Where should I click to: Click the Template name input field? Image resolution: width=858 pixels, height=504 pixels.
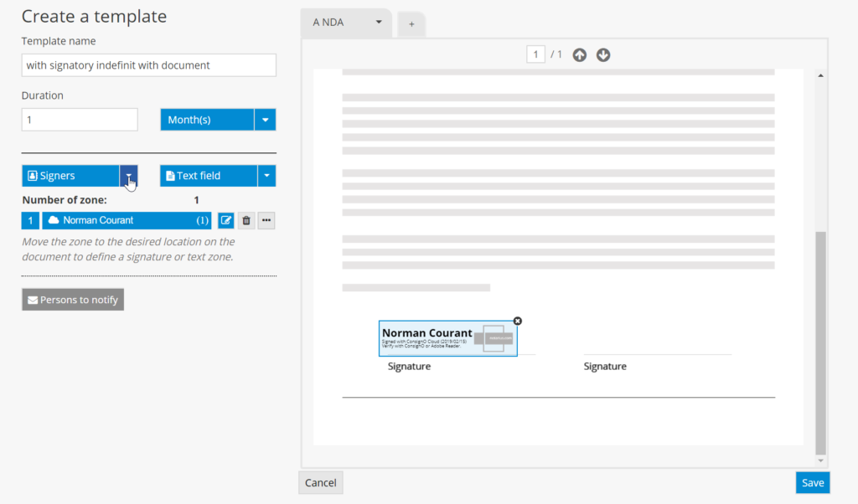[x=148, y=65]
